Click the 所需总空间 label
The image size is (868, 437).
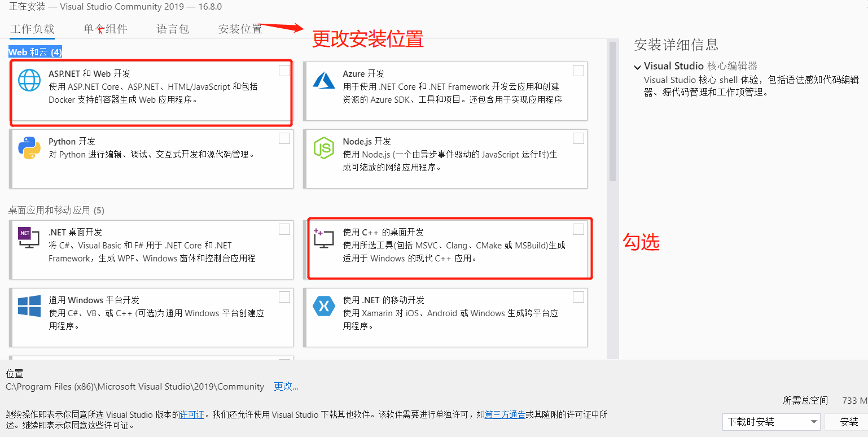coord(805,400)
